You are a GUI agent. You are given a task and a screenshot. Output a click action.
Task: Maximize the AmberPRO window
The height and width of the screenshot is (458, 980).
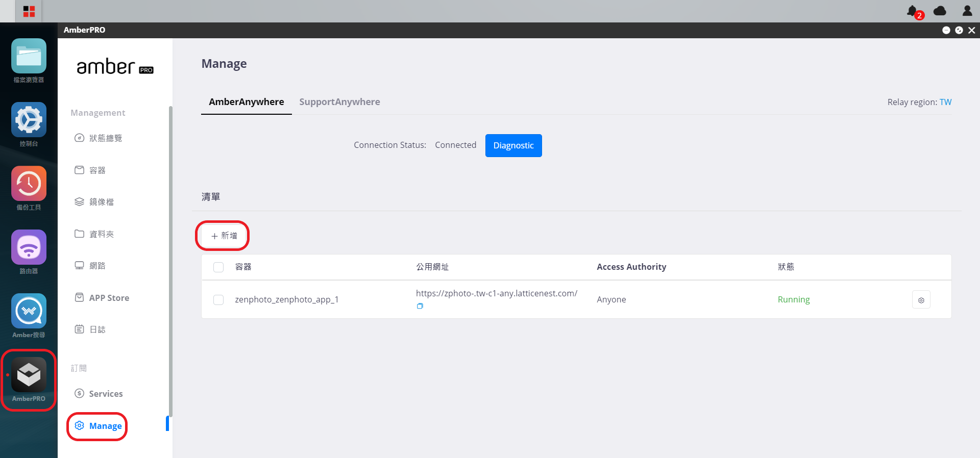click(959, 31)
